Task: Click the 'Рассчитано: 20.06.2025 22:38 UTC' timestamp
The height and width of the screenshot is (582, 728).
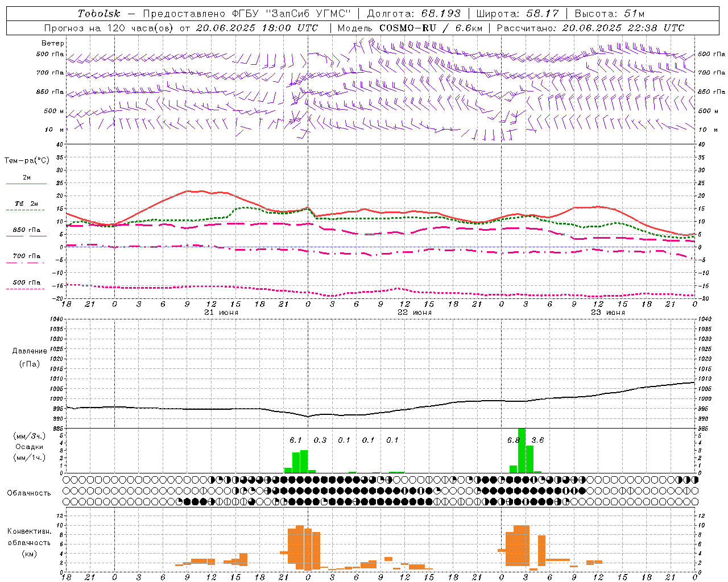Action: [x=590, y=28]
